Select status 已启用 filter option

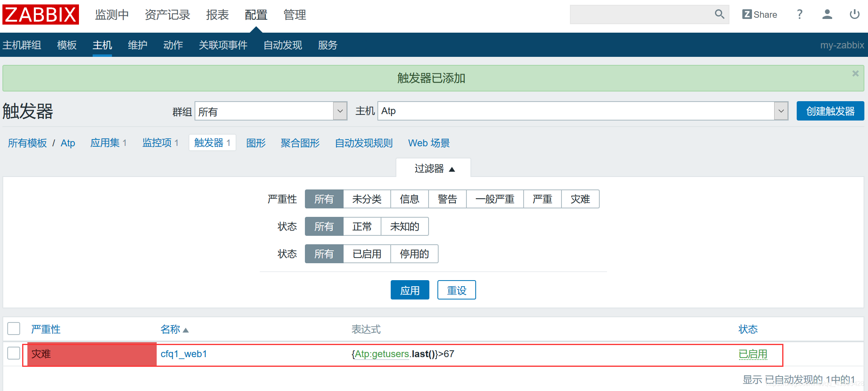pos(367,254)
